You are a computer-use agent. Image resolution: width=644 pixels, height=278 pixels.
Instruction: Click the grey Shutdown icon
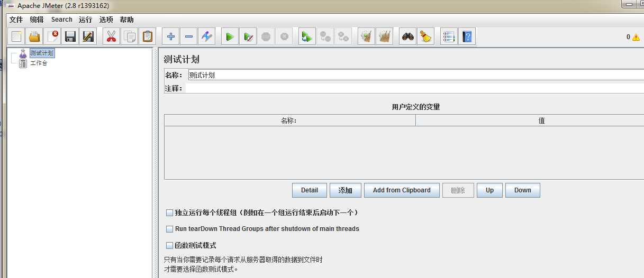click(284, 36)
